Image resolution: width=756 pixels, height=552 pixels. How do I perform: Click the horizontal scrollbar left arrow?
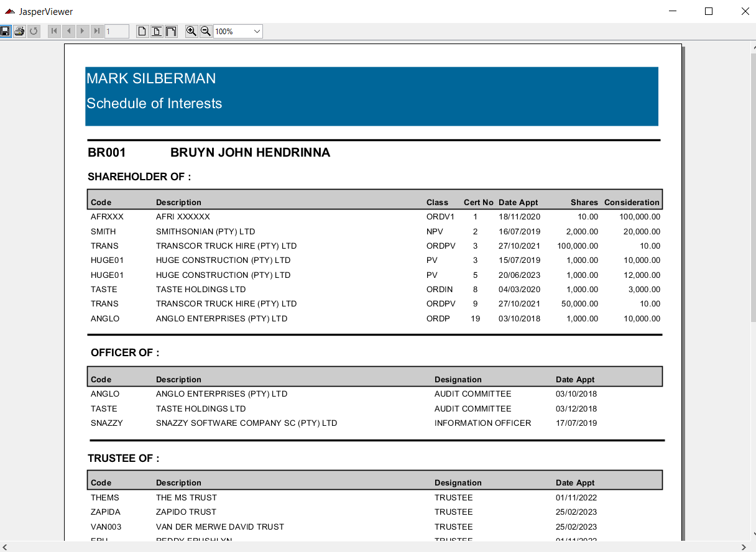(5, 547)
